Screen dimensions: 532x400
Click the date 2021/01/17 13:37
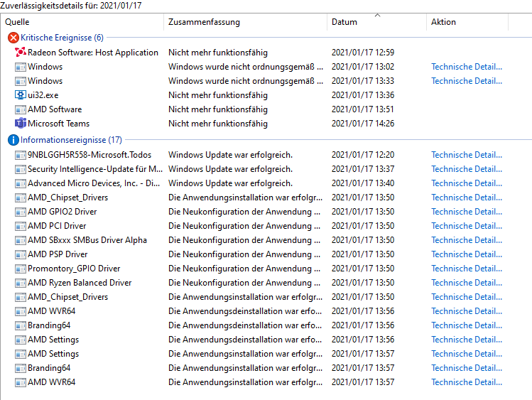[x=363, y=169]
